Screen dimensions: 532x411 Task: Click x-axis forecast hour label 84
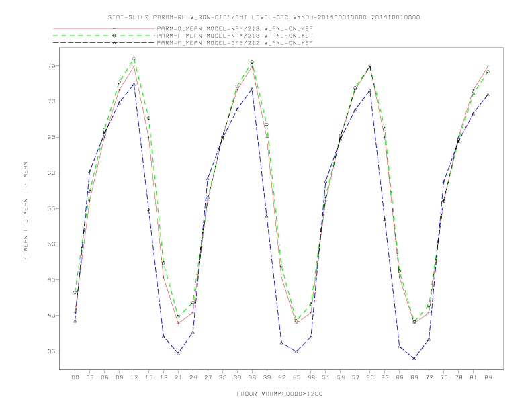488,377
